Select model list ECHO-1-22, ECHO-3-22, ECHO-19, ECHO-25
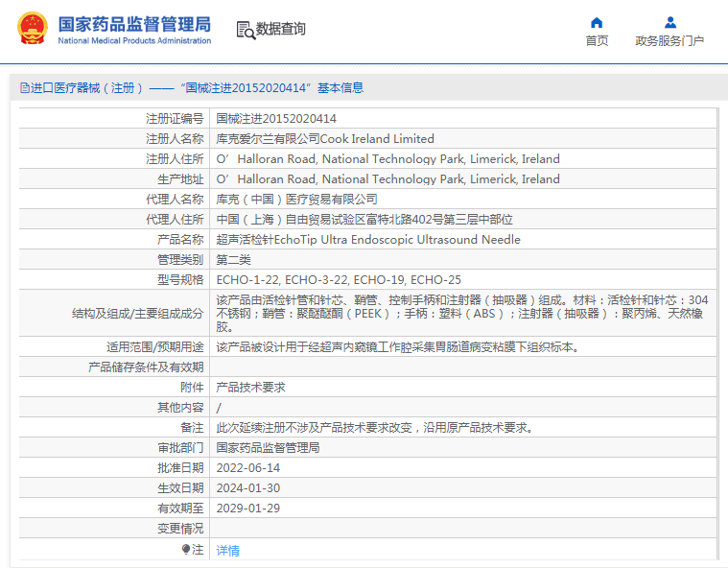 pyautogui.click(x=339, y=279)
